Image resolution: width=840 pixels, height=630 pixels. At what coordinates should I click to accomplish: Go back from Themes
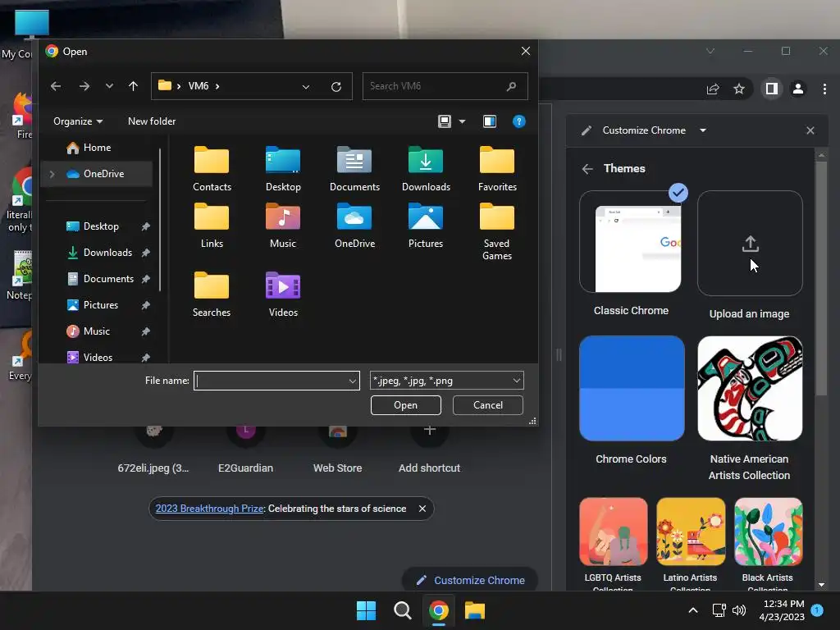[587, 169]
